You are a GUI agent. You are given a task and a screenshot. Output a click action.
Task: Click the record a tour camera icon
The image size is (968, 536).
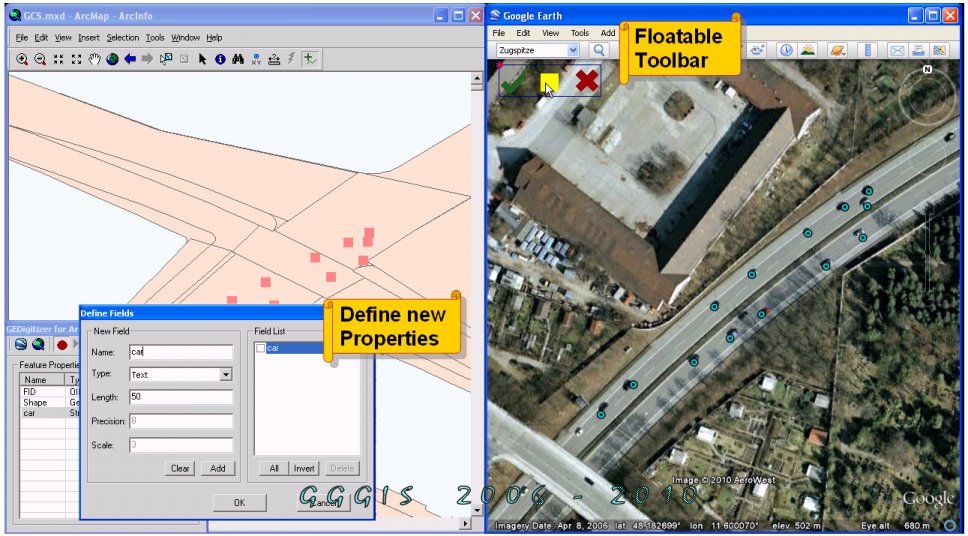(x=757, y=50)
